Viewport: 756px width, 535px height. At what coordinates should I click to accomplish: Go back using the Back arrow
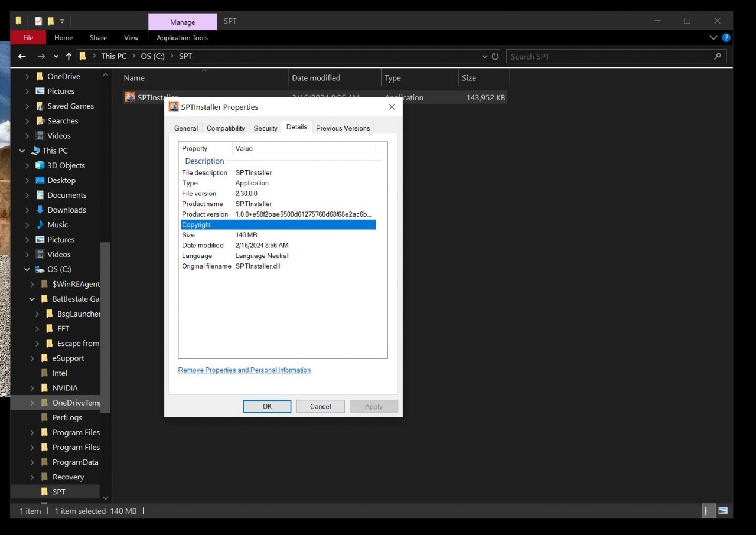[22, 56]
